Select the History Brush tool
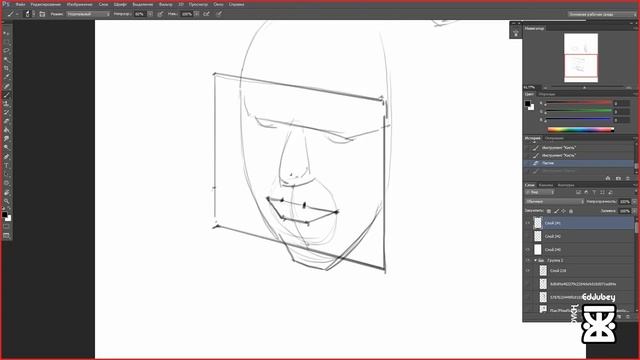 tap(7, 113)
